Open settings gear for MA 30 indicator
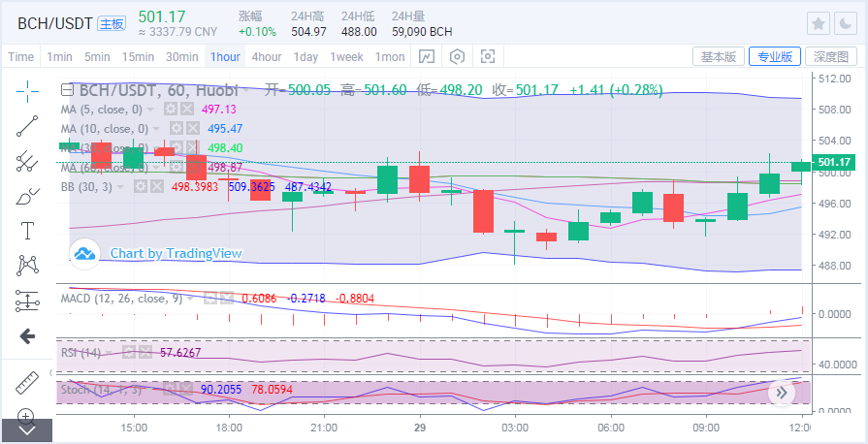 click(x=177, y=147)
